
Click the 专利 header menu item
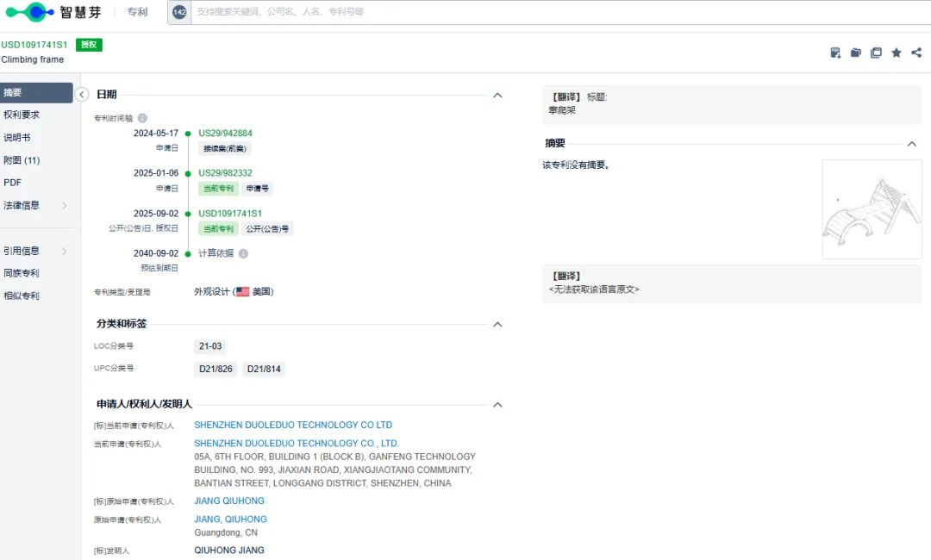[137, 12]
